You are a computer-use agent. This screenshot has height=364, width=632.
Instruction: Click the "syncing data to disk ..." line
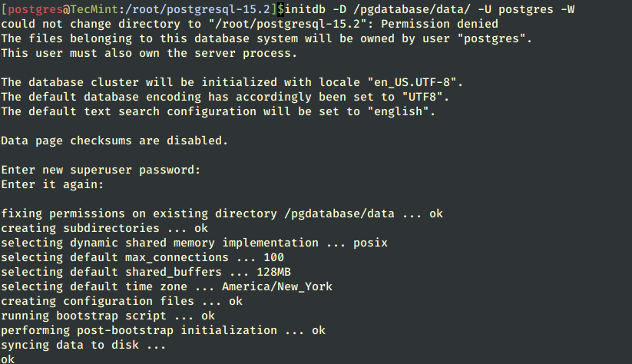coord(83,345)
